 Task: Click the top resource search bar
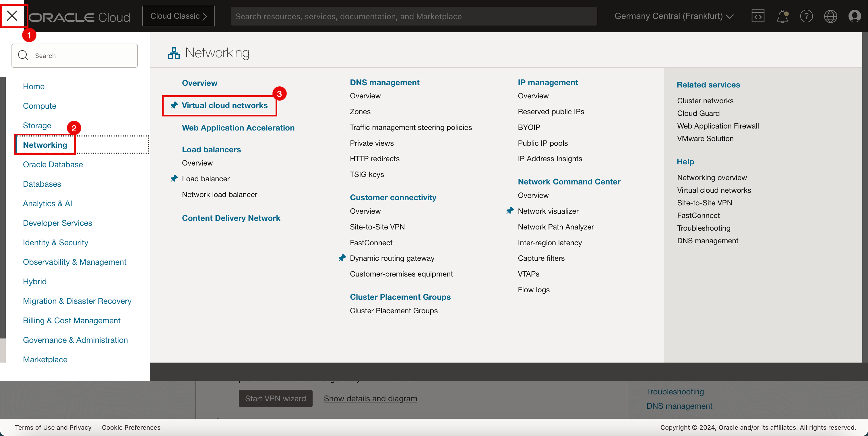click(414, 16)
